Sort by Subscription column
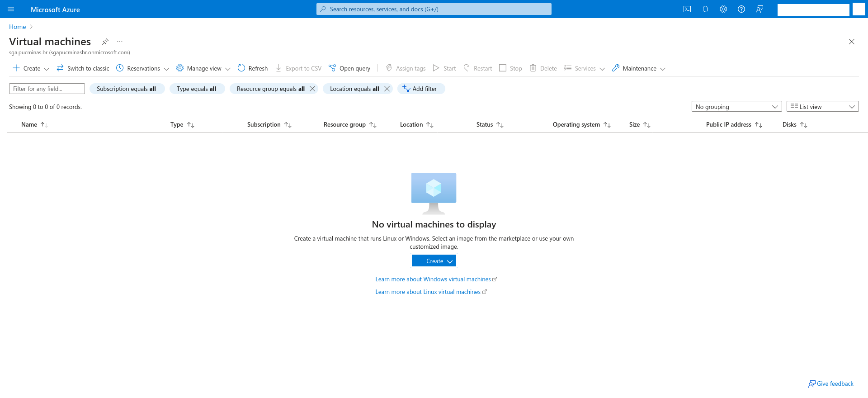Screen dimensions: 868x398 269,124
